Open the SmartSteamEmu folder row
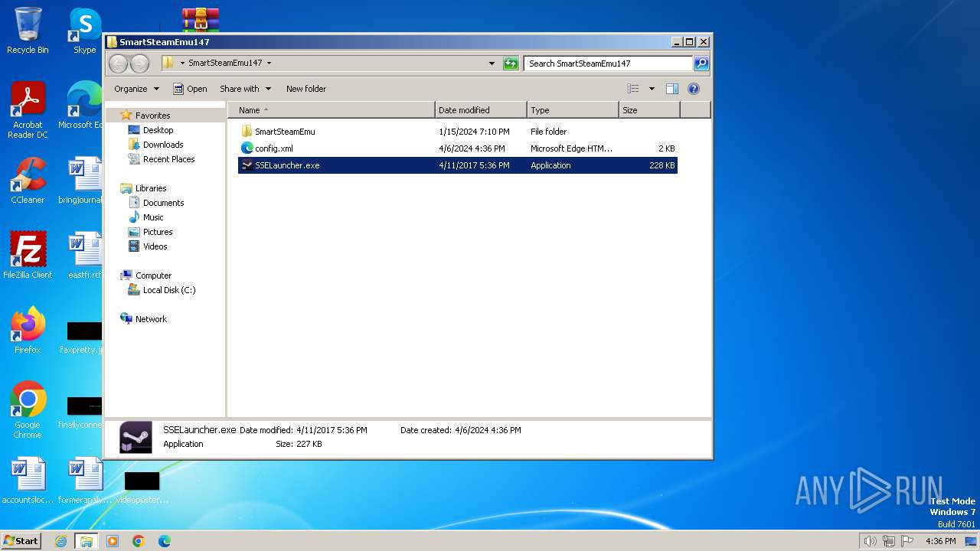Image resolution: width=980 pixels, height=551 pixels. coord(458,132)
